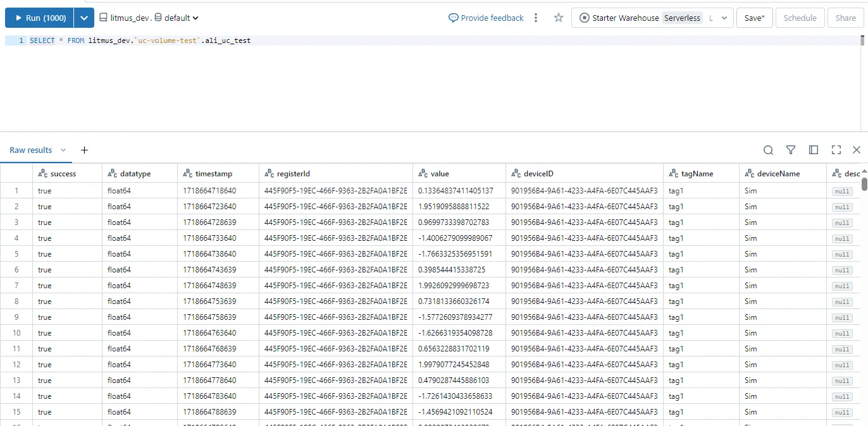
Task: Open the Starter Warehouse Serverless selector
Action: point(652,18)
